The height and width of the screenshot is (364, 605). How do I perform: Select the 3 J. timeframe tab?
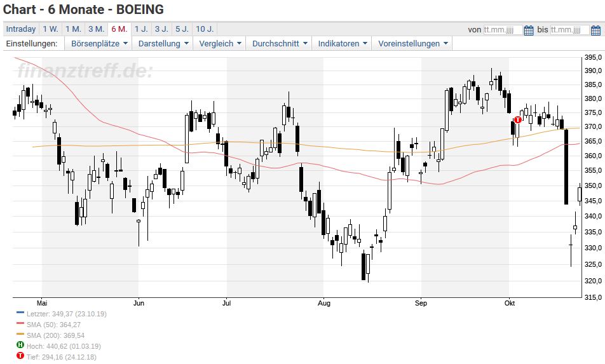[x=161, y=29]
